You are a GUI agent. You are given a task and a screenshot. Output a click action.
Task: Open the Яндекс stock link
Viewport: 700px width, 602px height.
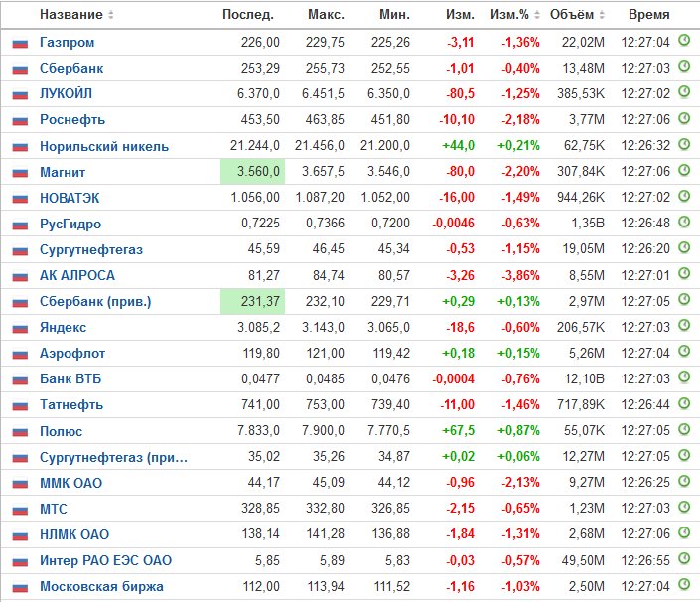click(63, 328)
